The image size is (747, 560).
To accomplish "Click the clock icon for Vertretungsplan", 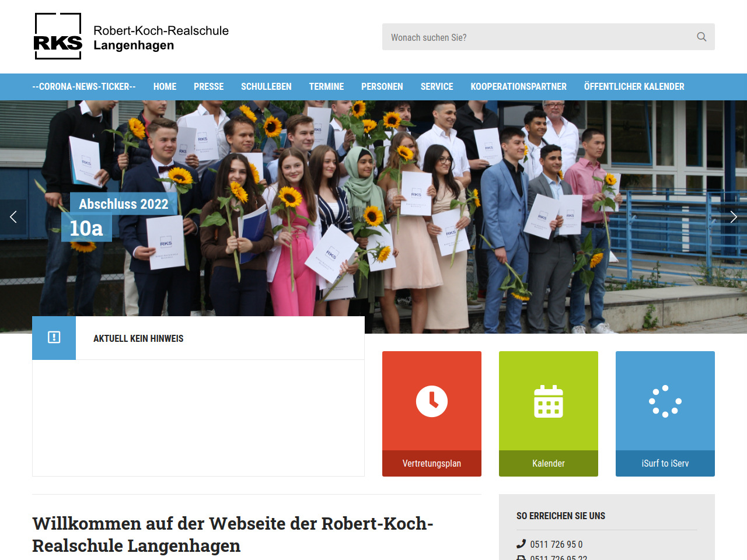I will (x=432, y=401).
